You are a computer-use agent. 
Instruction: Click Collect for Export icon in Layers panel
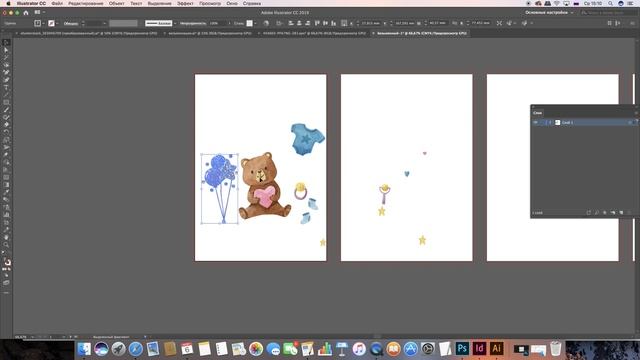[x=589, y=213]
